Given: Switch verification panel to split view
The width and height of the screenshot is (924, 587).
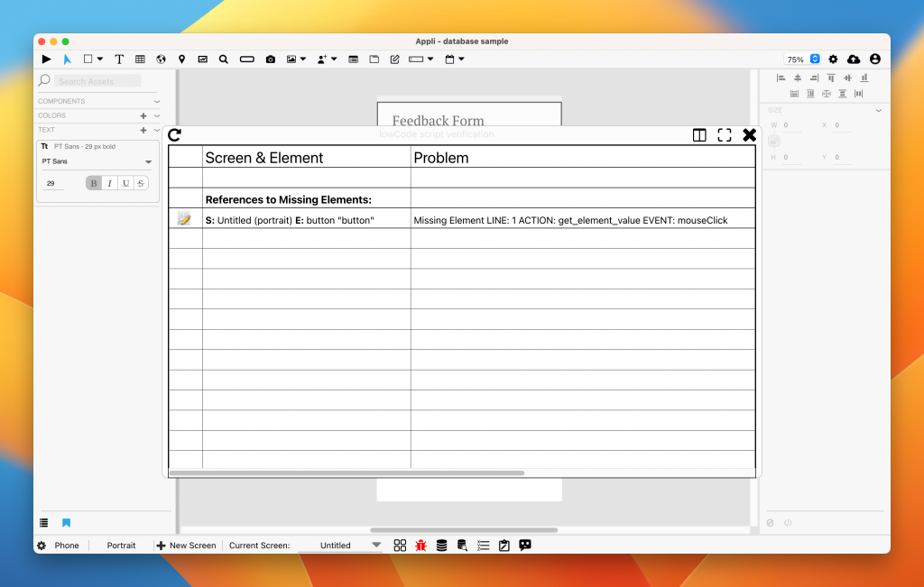Looking at the screenshot, I should point(699,135).
